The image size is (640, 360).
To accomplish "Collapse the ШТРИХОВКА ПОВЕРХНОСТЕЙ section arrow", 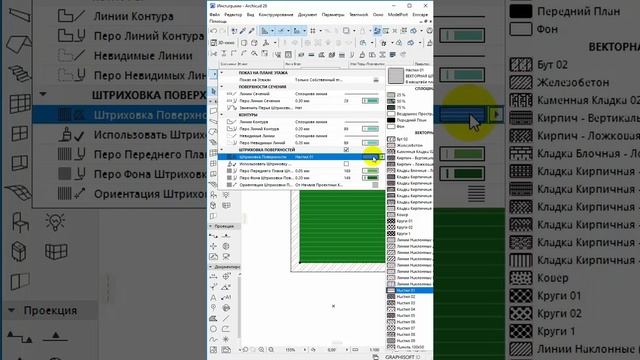I will tap(222, 150).
